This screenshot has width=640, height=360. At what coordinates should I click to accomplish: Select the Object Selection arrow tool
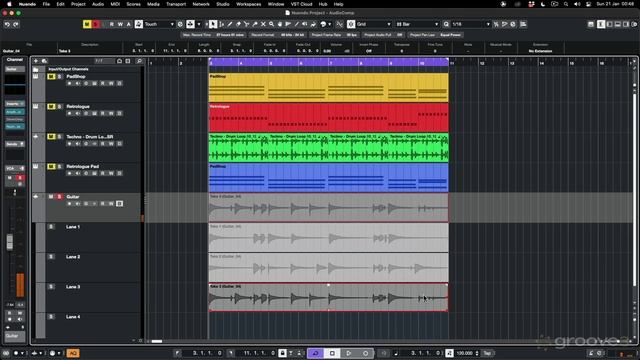(x=213, y=24)
